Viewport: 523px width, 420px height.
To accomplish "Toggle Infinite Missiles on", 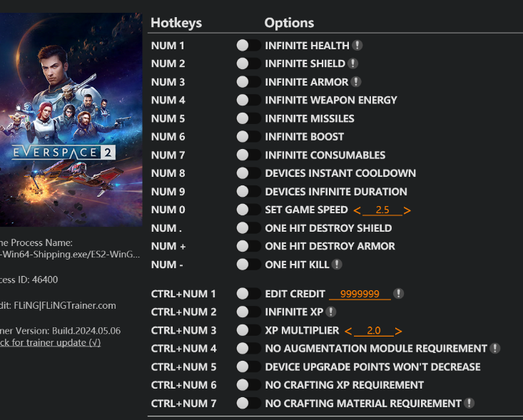I will point(248,118).
